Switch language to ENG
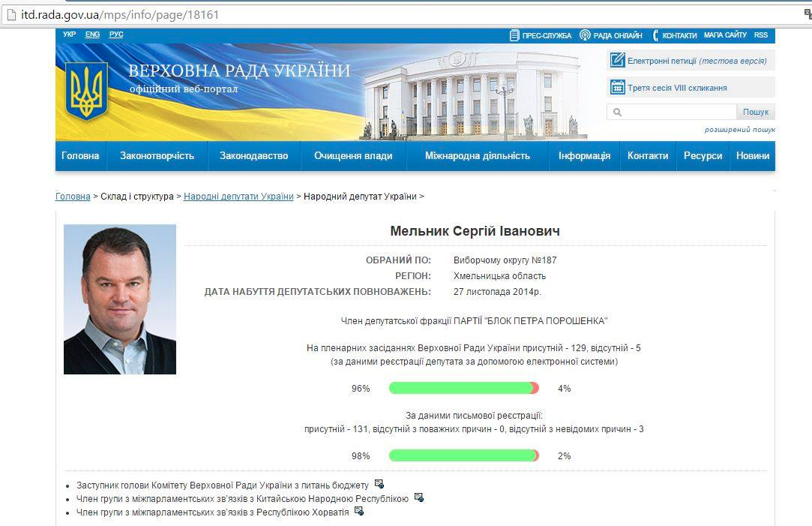The image size is (812, 526). coord(92,35)
